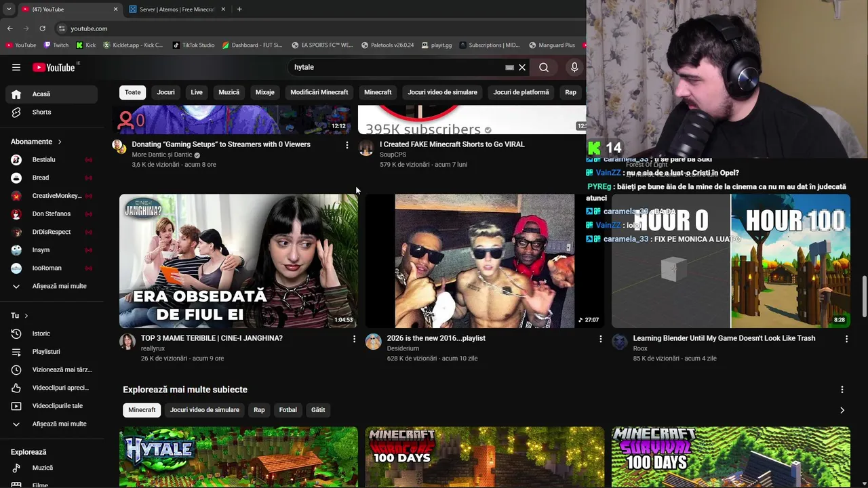Viewport: 868px width, 488px height.
Task: Select Minecraft chip under Explorează mai multe subiecte
Action: coord(142,410)
